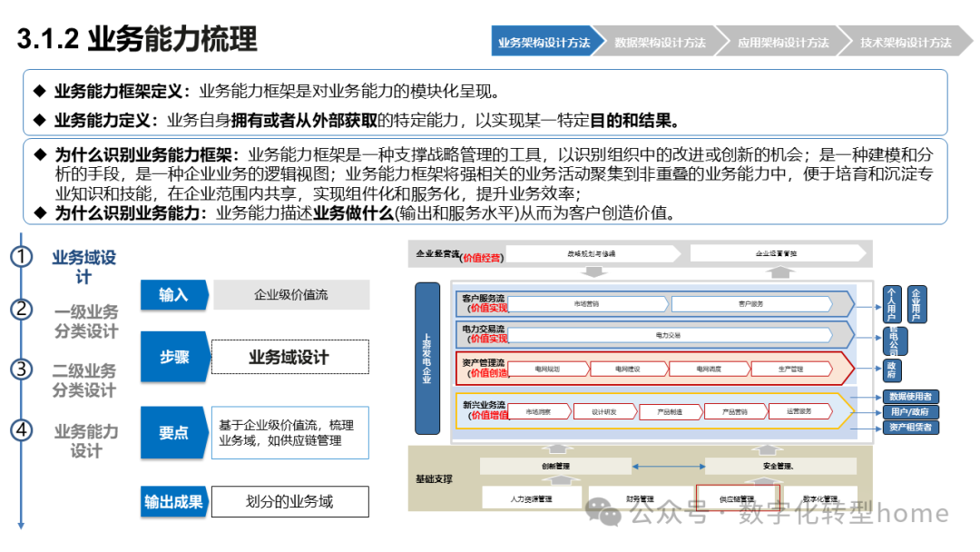Click the red-outlined 供应链管理 box
Viewport: 980px width, 552px height.
[x=738, y=498]
